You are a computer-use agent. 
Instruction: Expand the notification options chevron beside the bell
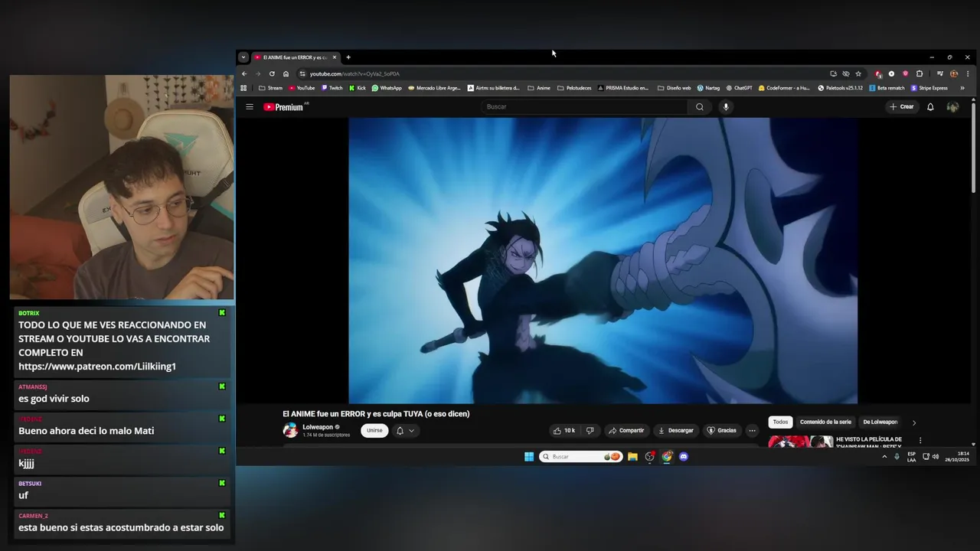click(411, 431)
